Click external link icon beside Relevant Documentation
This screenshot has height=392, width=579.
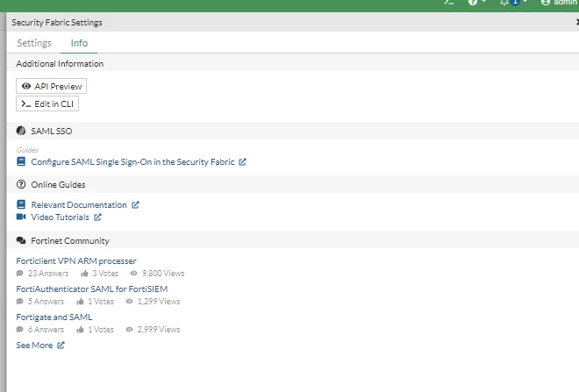coord(135,205)
